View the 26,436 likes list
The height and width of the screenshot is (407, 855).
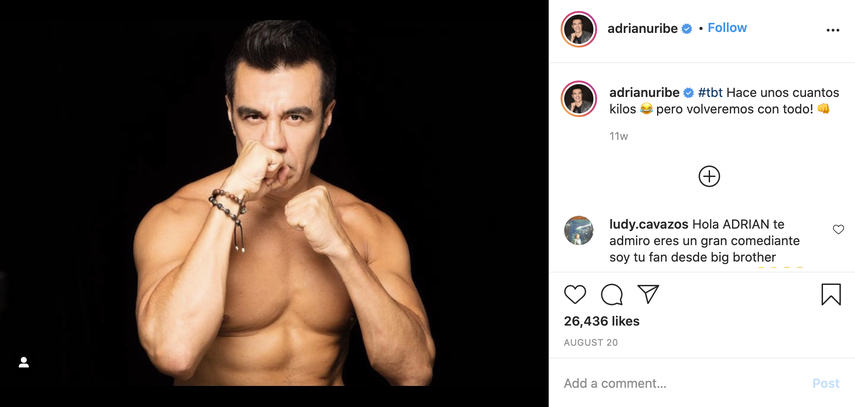(x=601, y=321)
